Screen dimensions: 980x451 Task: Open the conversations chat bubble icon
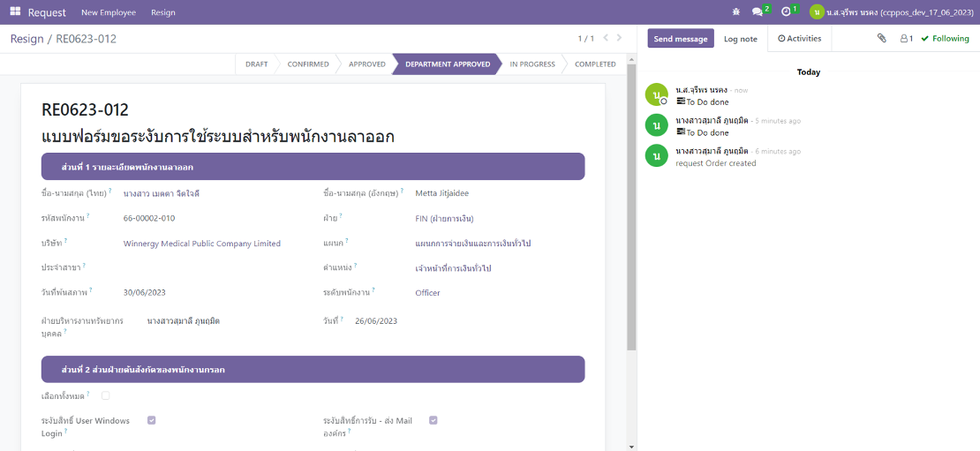(758, 12)
